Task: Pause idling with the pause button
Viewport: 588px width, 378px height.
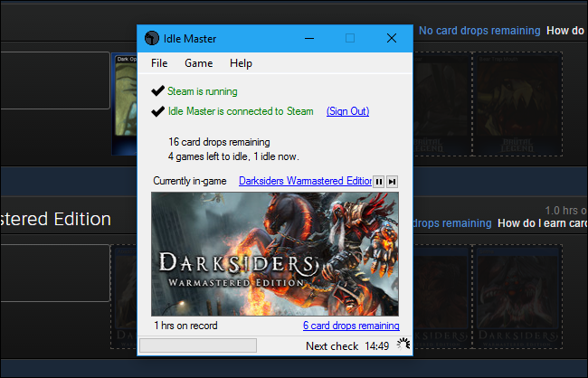Action: click(379, 182)
